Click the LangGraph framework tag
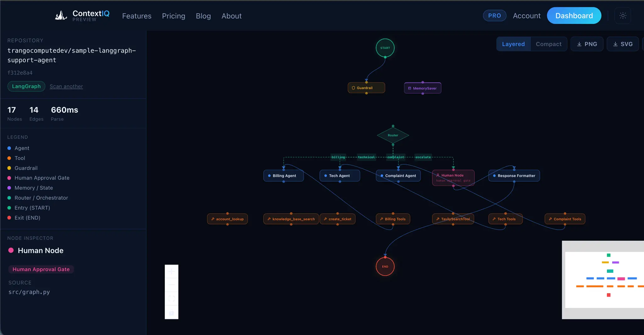 pyautogui.click(x=26, y=86)
